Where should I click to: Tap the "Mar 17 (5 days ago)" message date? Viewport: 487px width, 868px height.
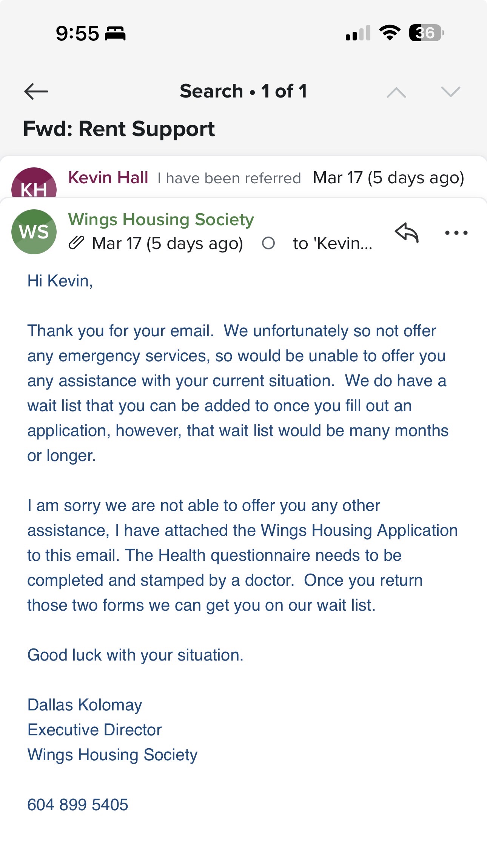tap(167, 243)
